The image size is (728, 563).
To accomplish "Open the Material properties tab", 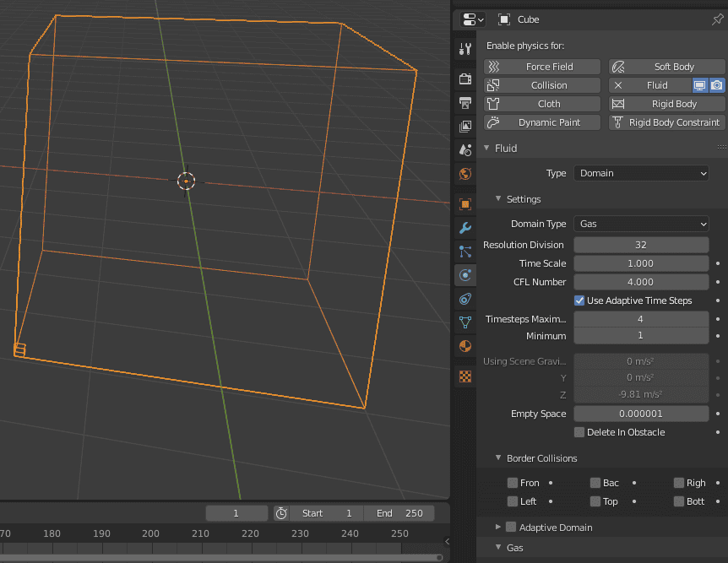I will coord(465,346).
